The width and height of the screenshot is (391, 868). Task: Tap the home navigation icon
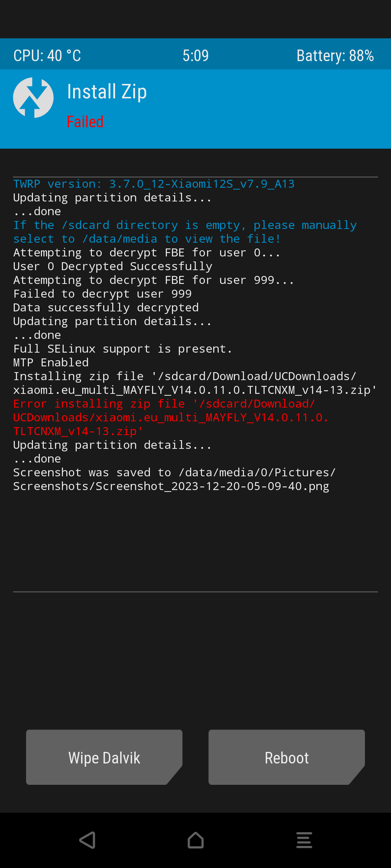click(195, 840)
